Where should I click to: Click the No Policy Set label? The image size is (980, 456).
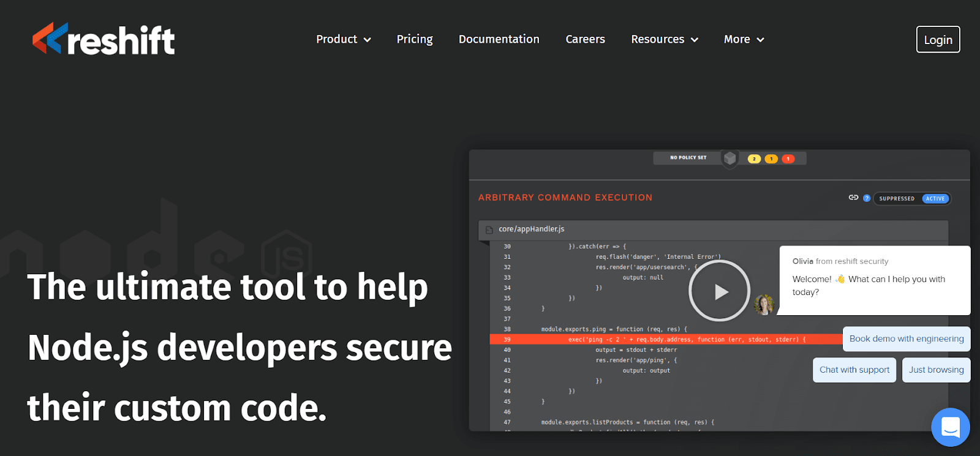click(688, 158)
